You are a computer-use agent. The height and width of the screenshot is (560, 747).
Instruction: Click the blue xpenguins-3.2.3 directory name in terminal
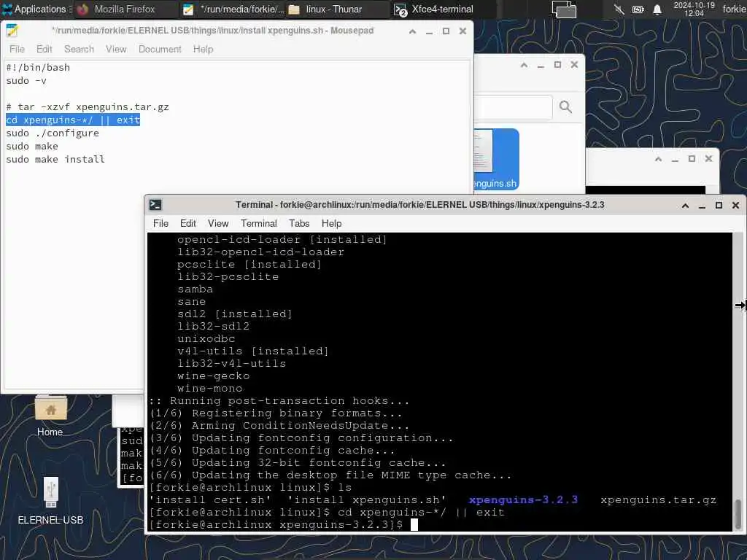click(523, 500)
